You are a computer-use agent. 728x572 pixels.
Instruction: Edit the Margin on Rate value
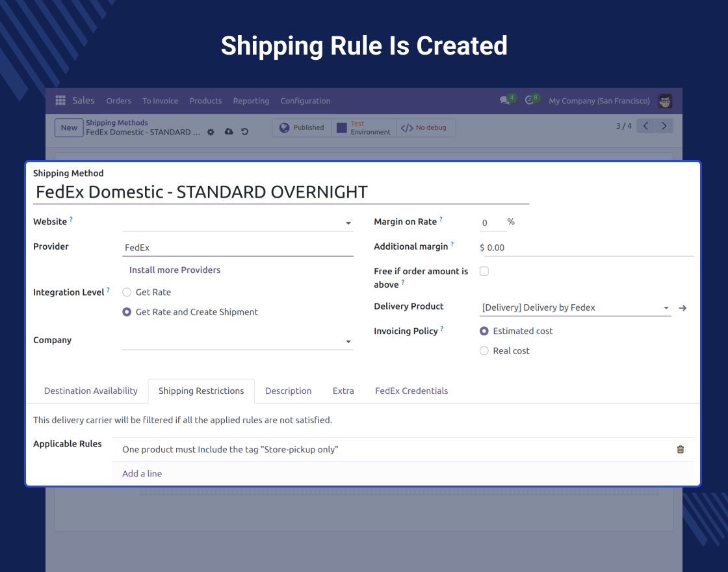[x=493, y=223]
